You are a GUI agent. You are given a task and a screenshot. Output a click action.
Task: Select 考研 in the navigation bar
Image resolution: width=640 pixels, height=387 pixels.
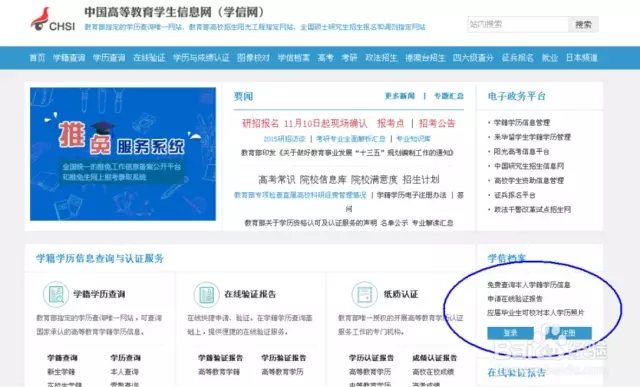(349, 58)
